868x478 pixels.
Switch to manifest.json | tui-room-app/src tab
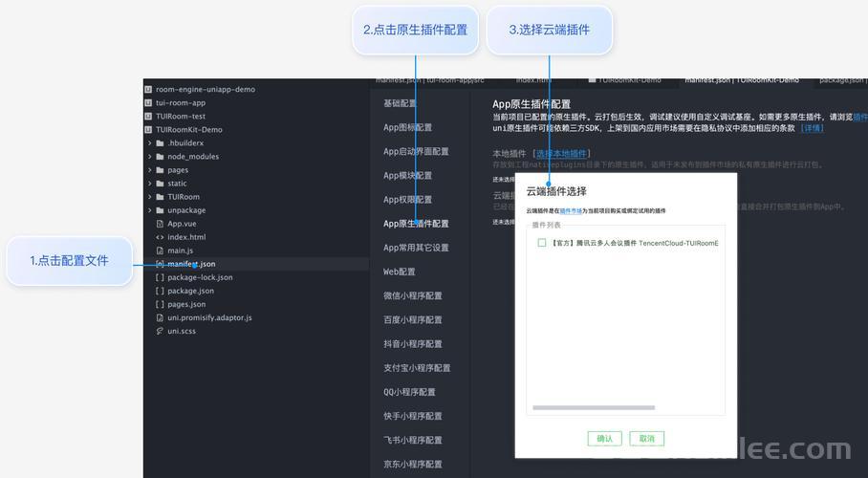tap(430, 81)
